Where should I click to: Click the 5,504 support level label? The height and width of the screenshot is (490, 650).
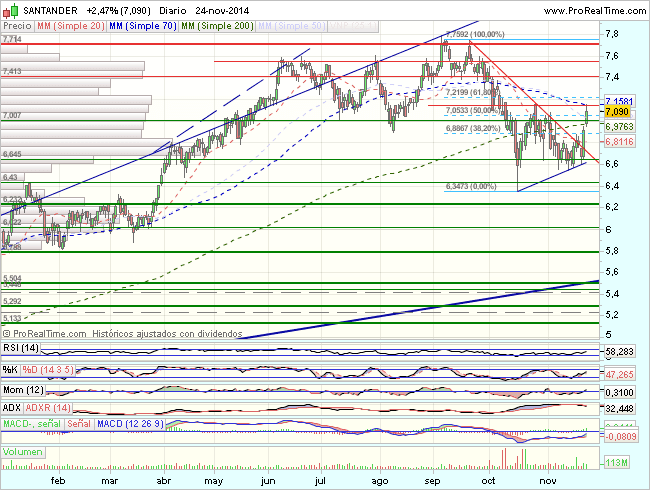click(12, 278)
